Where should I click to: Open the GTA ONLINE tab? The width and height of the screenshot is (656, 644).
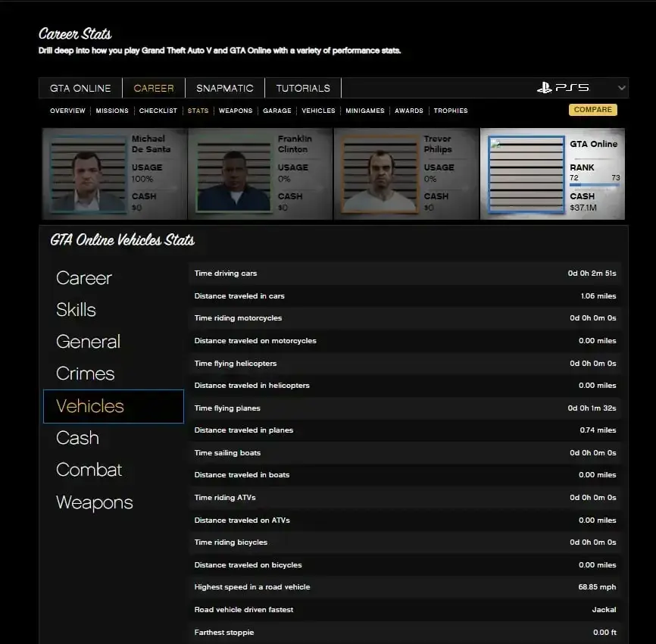(x=80, y=89)
